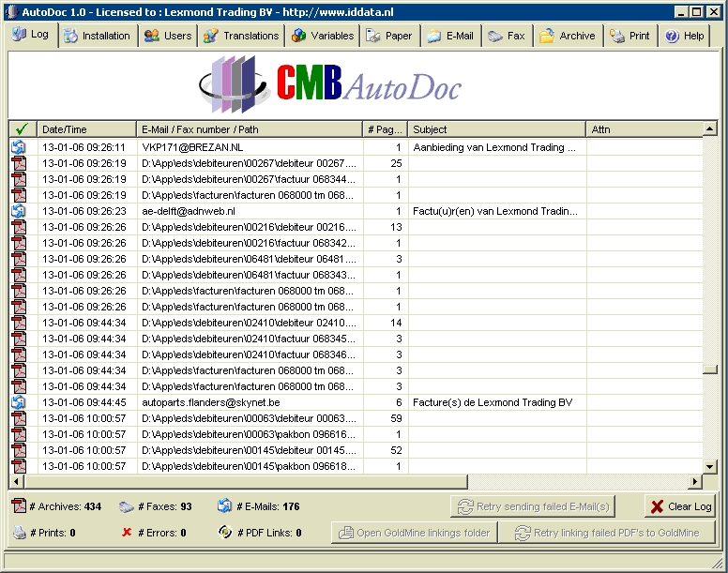The height and width of the screenshot is (573, 728).
Task: Click the PDF Links count icon
Action: pos(225,532)
